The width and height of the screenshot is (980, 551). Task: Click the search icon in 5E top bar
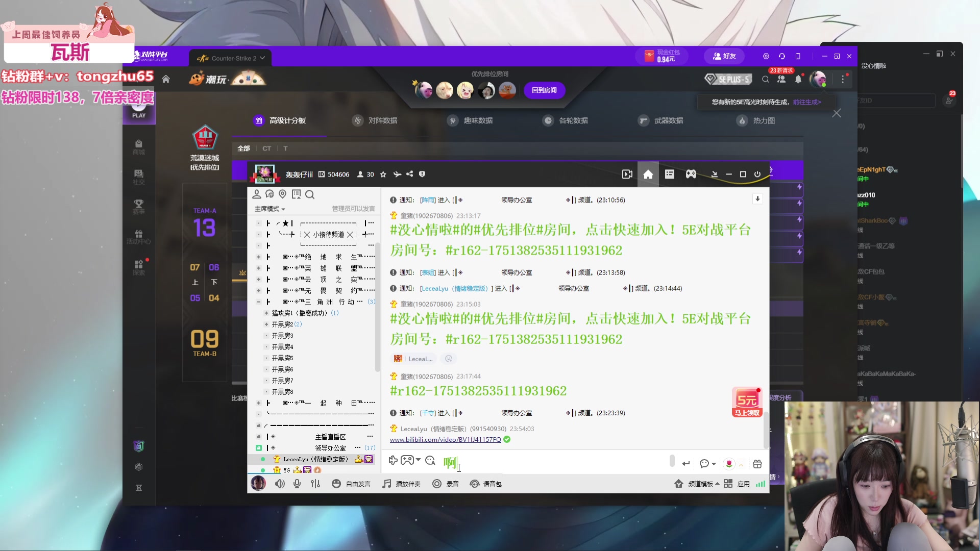[766, 79]
